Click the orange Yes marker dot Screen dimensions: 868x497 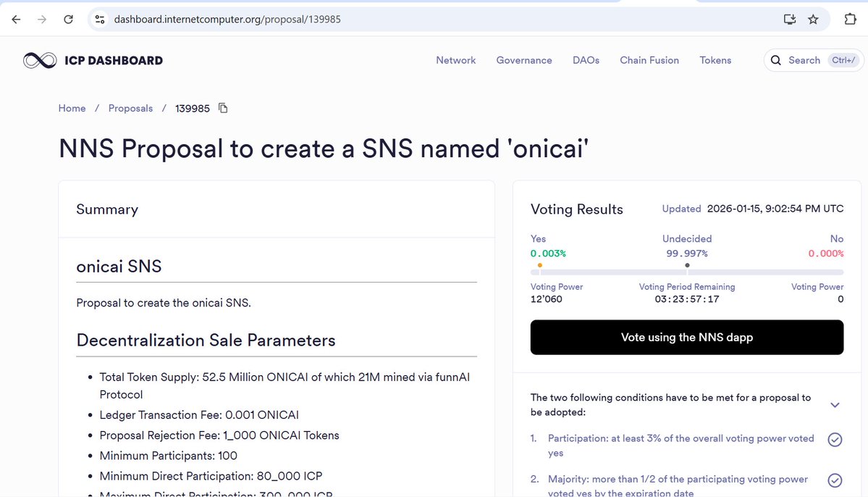coord(540,265)
